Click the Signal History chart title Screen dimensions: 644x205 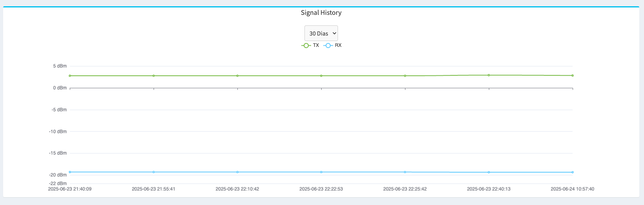point(321,13)
